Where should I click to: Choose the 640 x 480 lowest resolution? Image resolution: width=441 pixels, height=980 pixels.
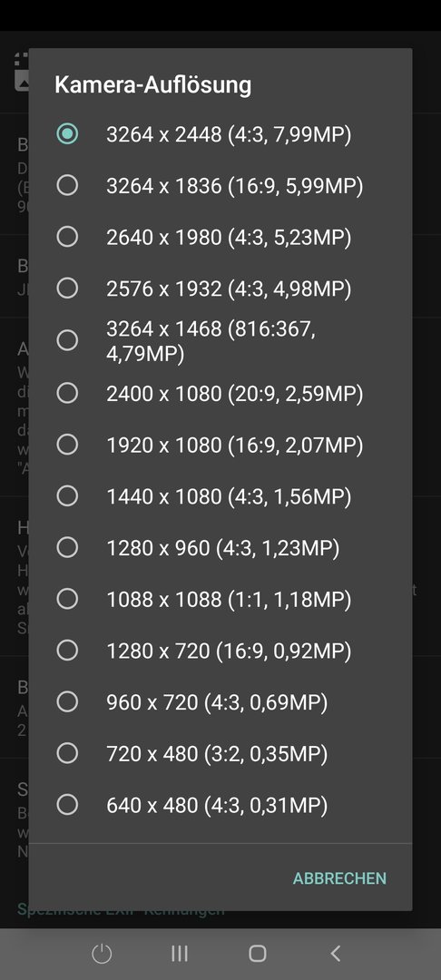tap(220, 805)
